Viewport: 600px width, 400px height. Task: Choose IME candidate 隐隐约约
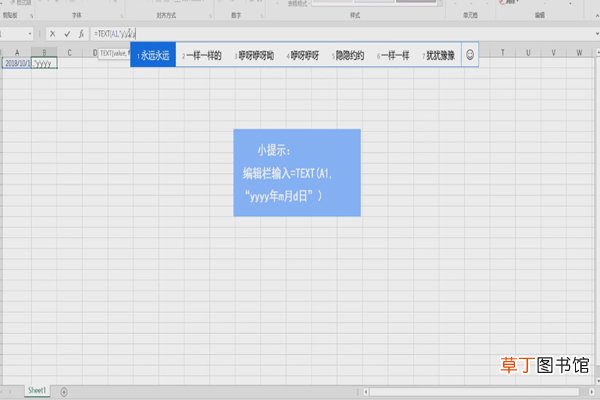coord(348,55)
